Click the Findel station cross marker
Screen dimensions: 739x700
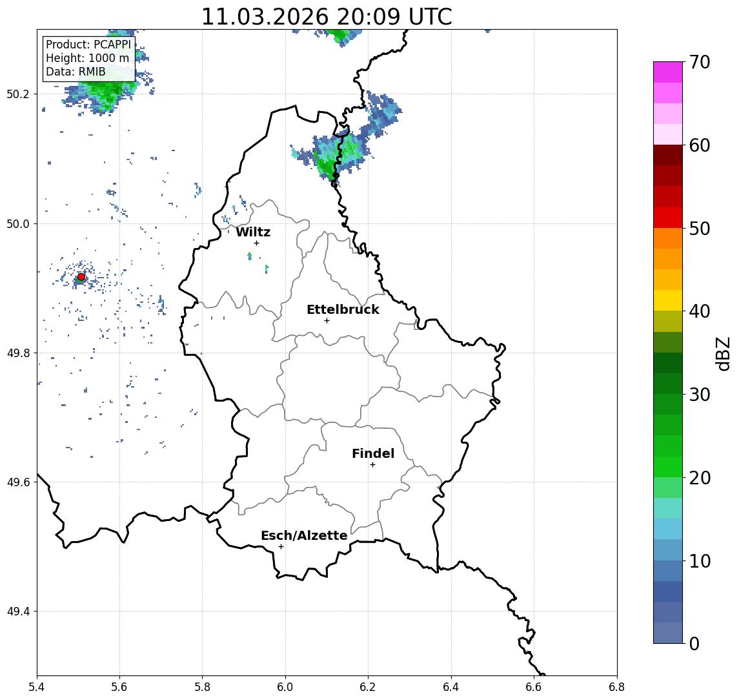(x=372, y=465)
